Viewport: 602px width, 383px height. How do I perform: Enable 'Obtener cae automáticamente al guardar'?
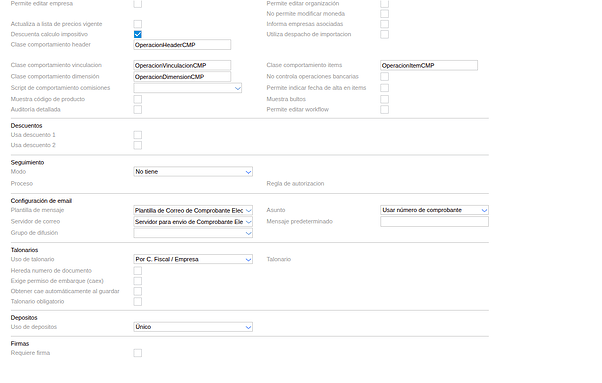[x=137, y=291]
